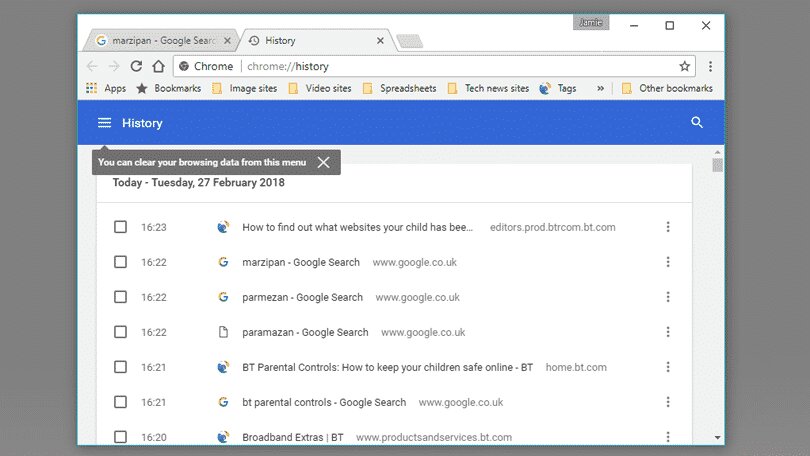Open actions menu for marzipan entry
This screenshot has width=810, height=456.
coord(668,262)
